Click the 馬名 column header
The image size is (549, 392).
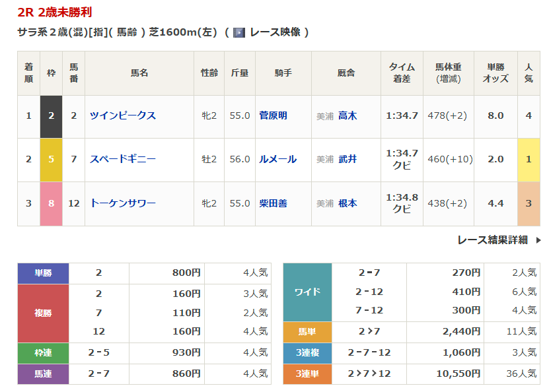(139, 73)
